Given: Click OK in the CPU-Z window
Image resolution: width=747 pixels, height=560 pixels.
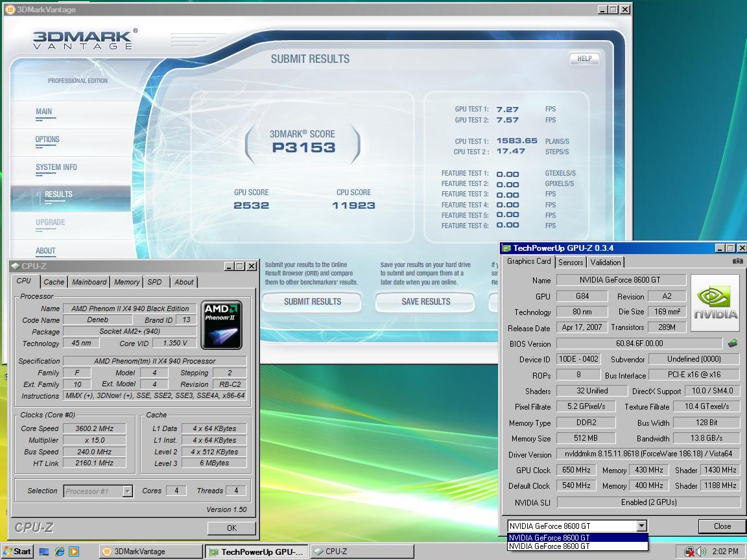Looking at the screenshot, I should [231, 528].
